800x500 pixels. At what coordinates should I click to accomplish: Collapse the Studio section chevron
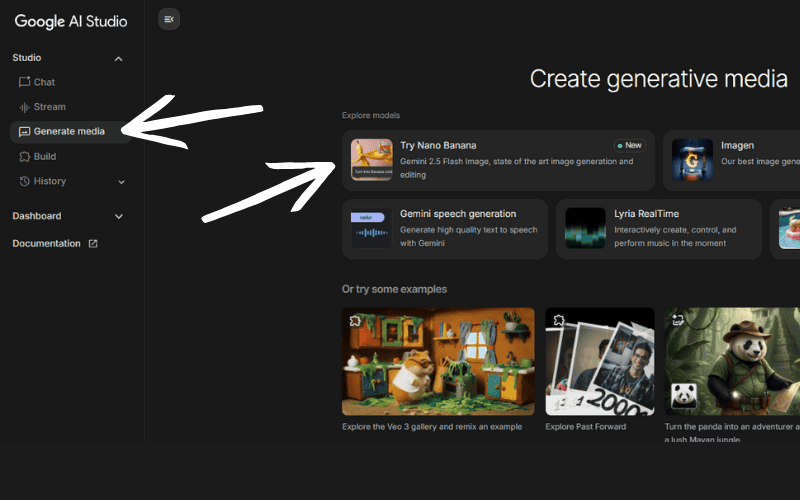click(x=119, y=58)
